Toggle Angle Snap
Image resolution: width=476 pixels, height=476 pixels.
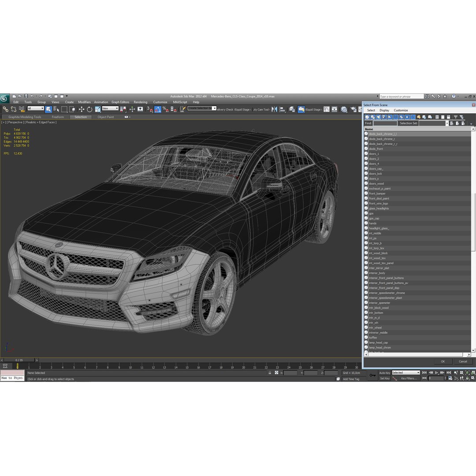pos(157,109)
